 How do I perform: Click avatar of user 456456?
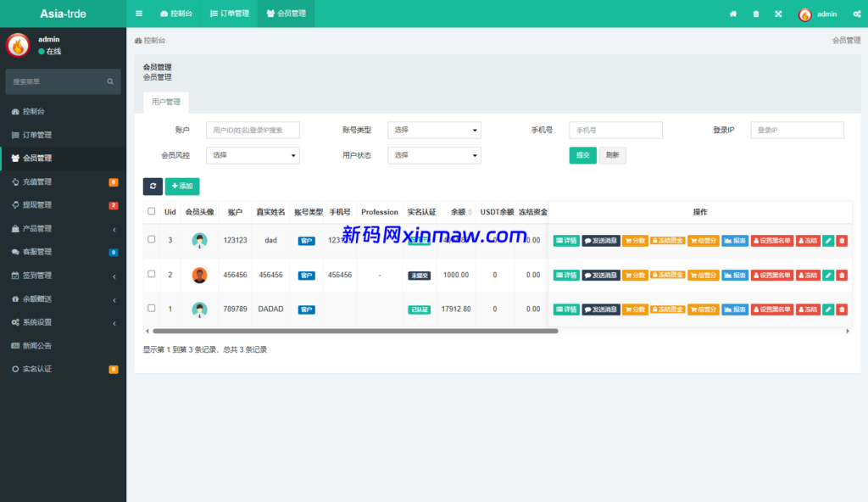click(199, 275)
